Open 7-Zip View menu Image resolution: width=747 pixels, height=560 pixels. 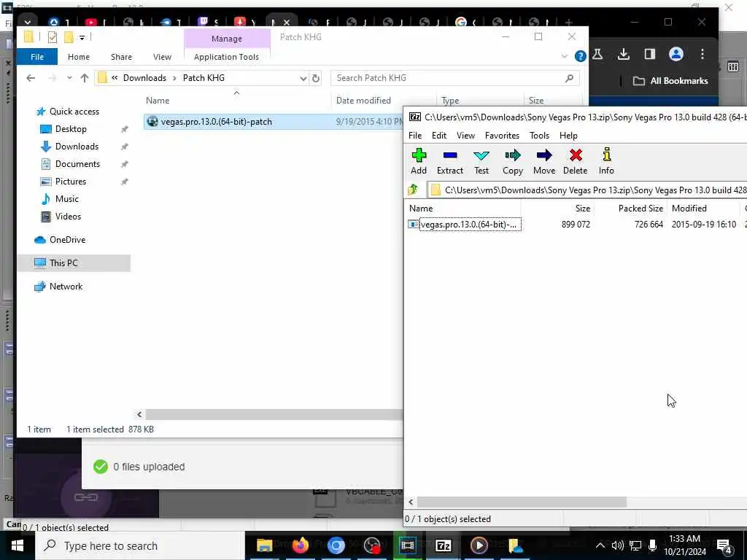tap(465, 135)
